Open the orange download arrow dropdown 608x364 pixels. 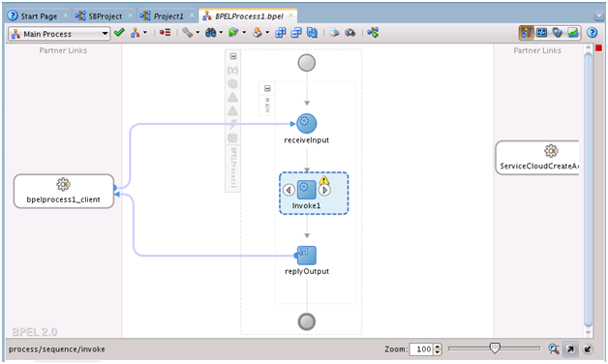tap(267, 33)
